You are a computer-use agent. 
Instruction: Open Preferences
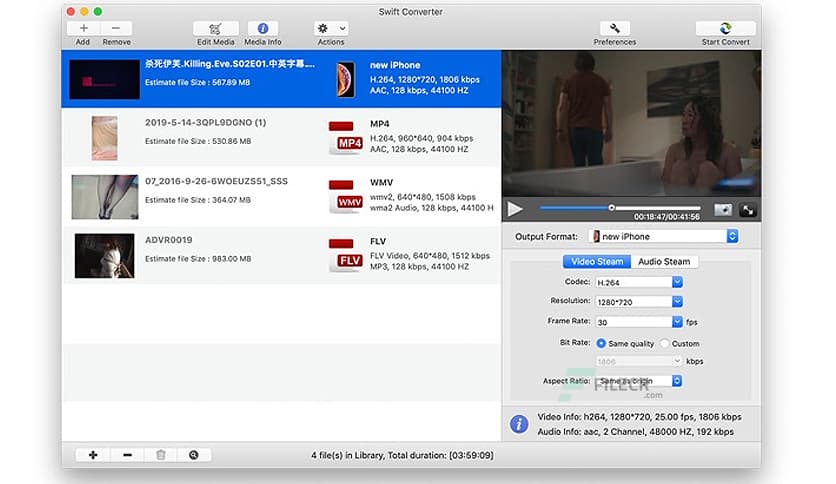(615, 28)
